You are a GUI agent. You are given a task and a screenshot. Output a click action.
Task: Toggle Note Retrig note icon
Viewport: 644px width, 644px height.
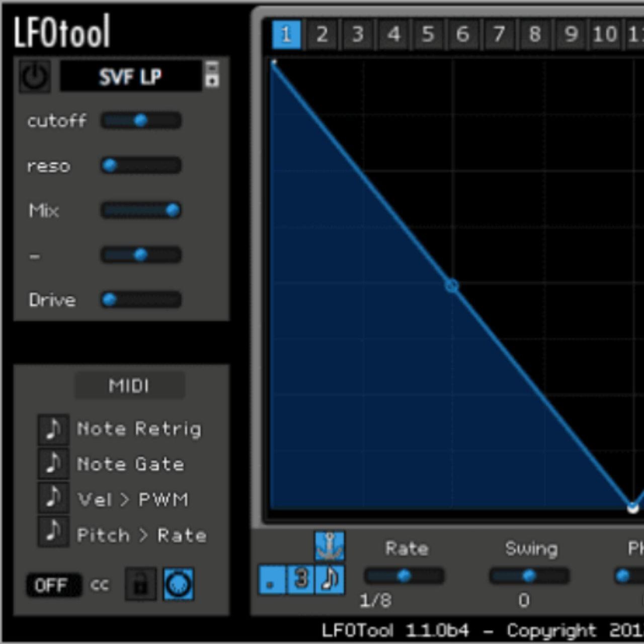click(53, 430)
